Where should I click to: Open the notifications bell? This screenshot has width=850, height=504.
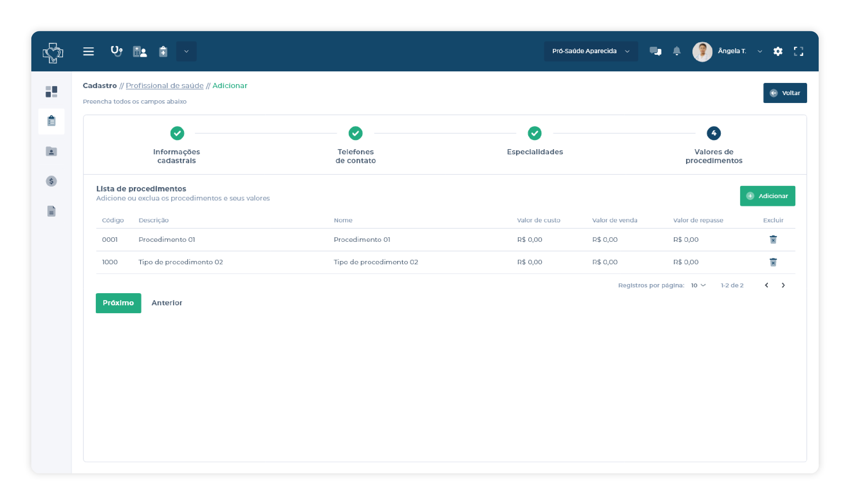[x=676, y=51]
